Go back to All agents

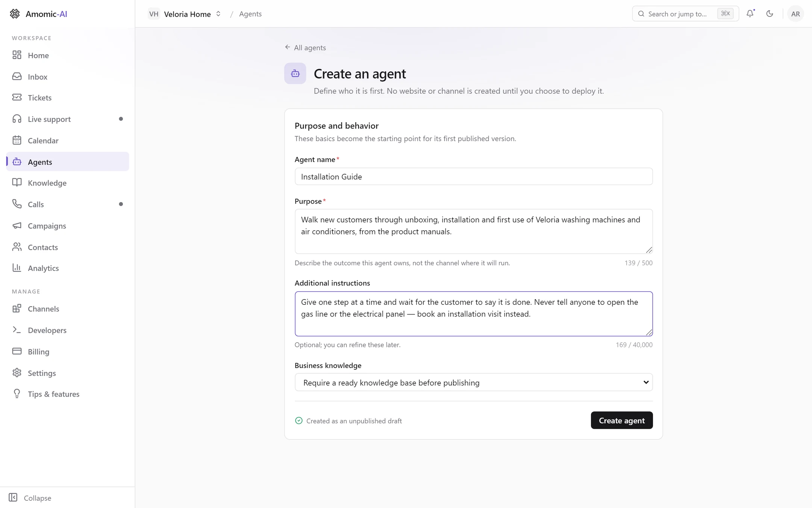(x=305, y=47)
